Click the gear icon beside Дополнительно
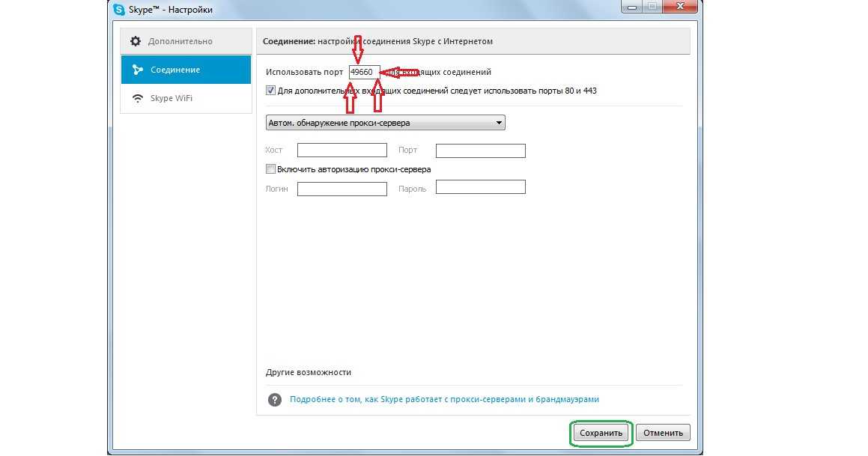The width and height of the screenshot is (868, 456). pos(136,41)
